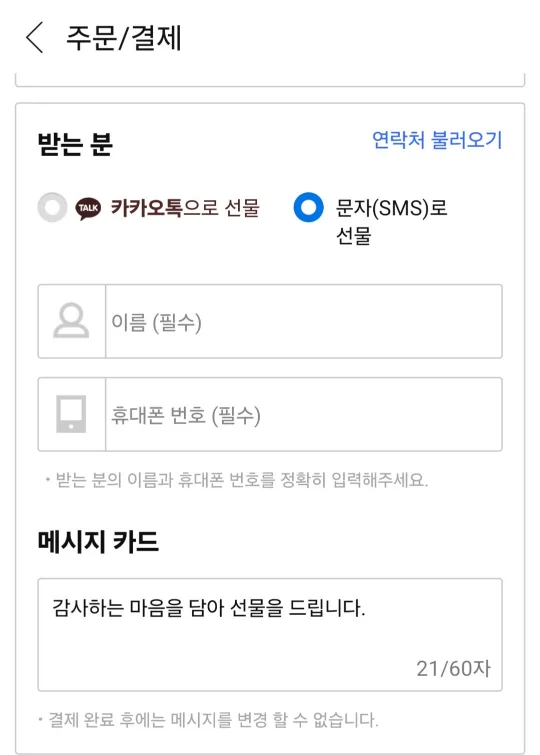The image size is (540, 755).
Task: Click the 주문/결제 page title
Action: [x=124, y=38]
